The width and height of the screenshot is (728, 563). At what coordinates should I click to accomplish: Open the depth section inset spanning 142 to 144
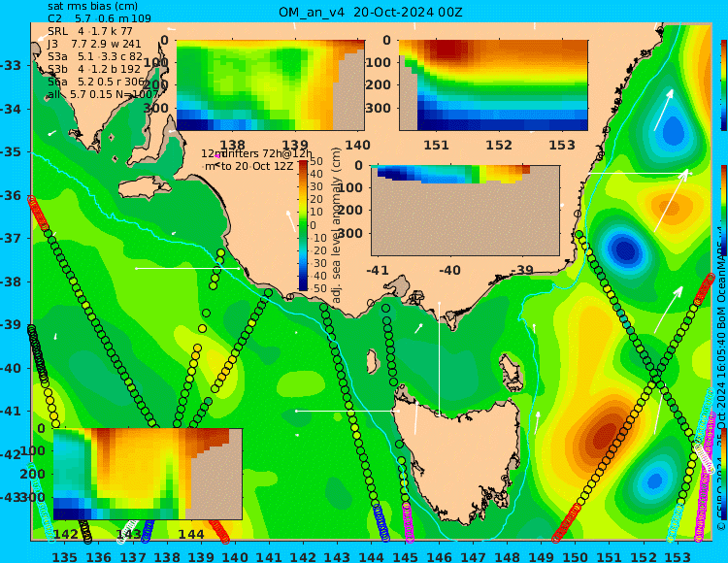[x=148, y=474]
